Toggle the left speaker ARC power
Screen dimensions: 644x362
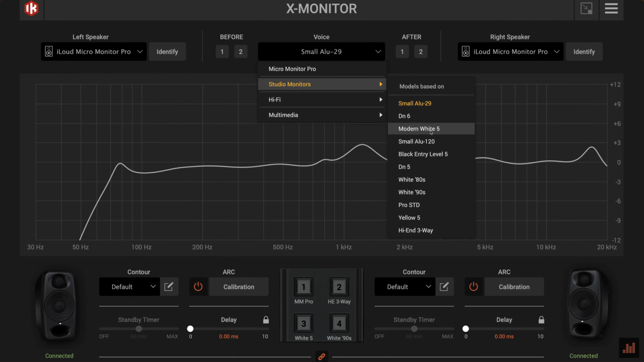click(x=198, y=286)
